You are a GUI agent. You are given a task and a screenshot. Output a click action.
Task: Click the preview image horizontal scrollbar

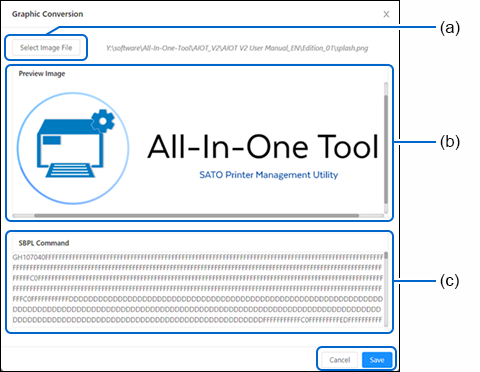pyautogui.click(x=198, y=216)
